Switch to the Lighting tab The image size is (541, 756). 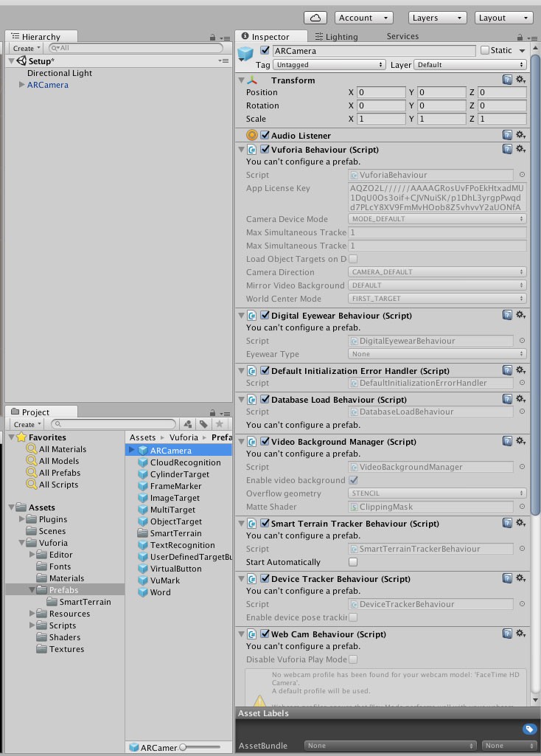point(336,37)
